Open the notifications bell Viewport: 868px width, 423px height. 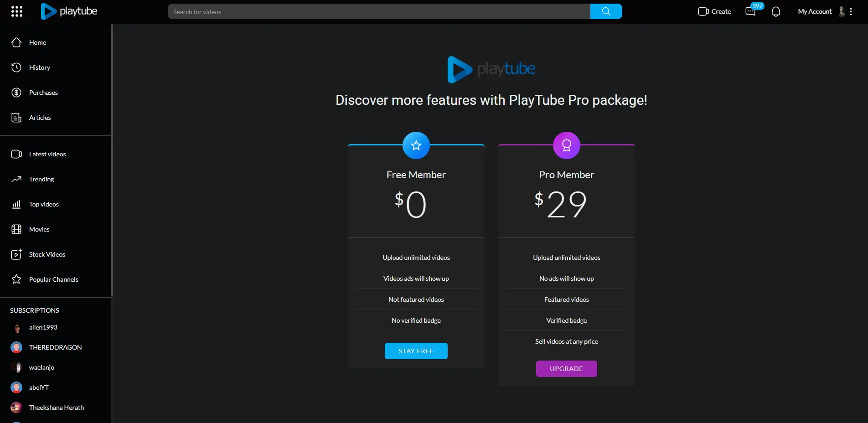(776, 11)
